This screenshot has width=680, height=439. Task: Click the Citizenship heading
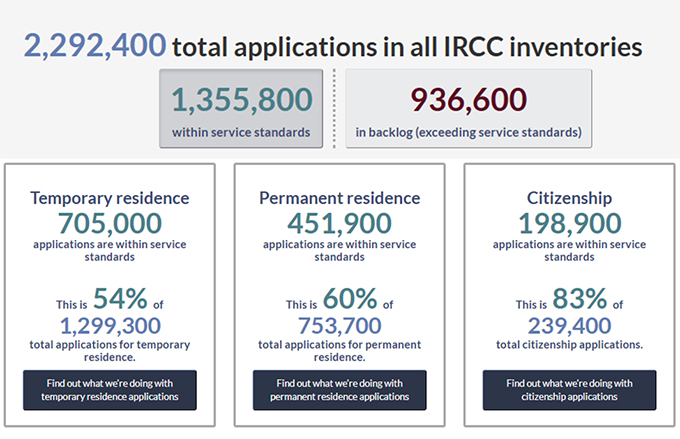(569, 198)
